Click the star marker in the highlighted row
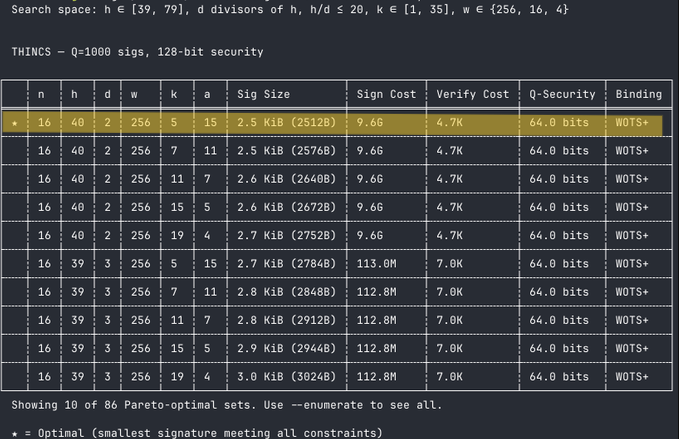The width and height of the screenshot is (679, 439). pyautogui.click(x=13, y=123)
